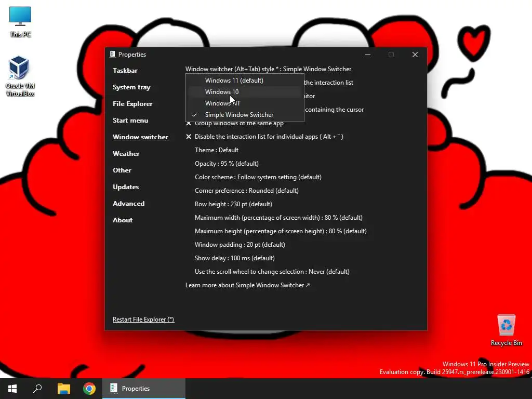
Task: Change Row height : 230 pt setting
Action: point(233,204)
